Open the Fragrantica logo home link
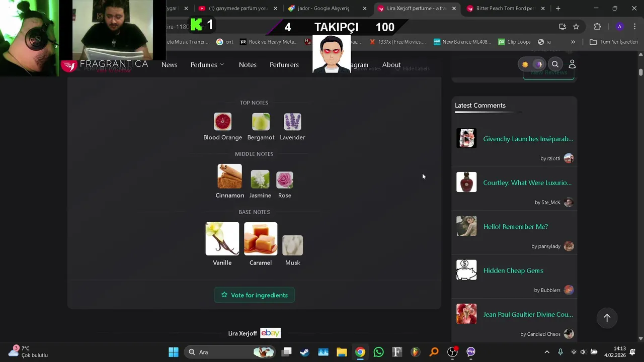The width and height of the screenshot is (644, 362). tap(105, 65)
